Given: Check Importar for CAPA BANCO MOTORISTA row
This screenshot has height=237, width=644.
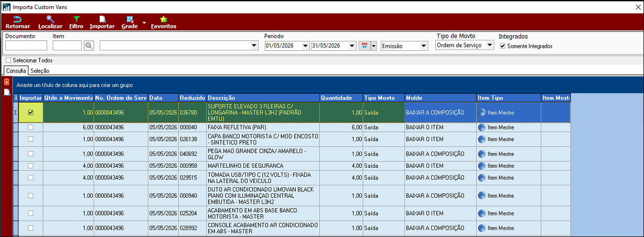Looking at the screenshot, I should [x=30, y=139].
